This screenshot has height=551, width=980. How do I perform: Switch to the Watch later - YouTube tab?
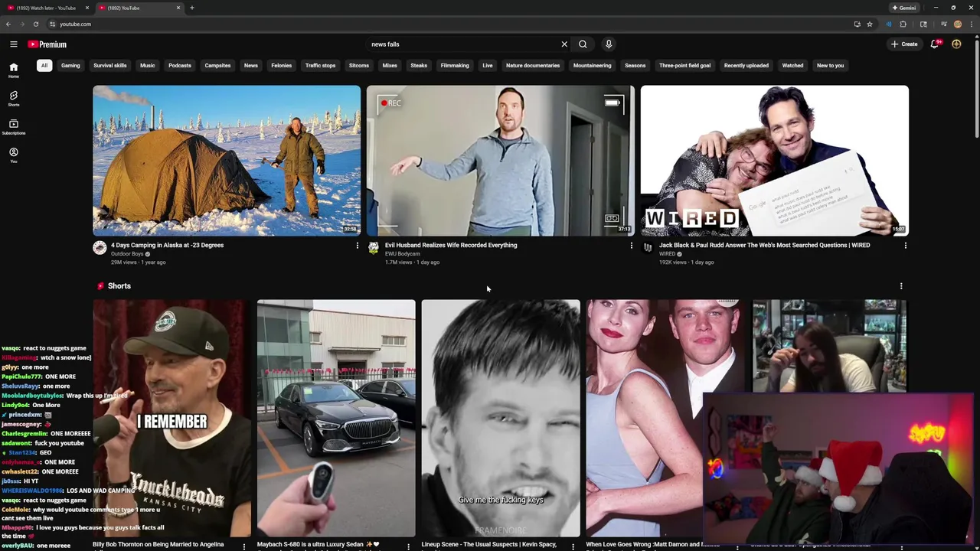[46, 8]
